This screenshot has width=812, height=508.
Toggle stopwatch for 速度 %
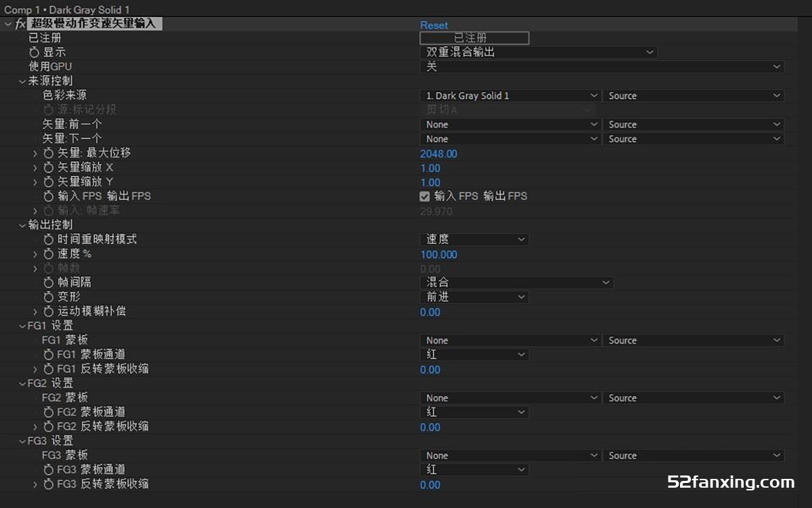[x=49, y=254]
